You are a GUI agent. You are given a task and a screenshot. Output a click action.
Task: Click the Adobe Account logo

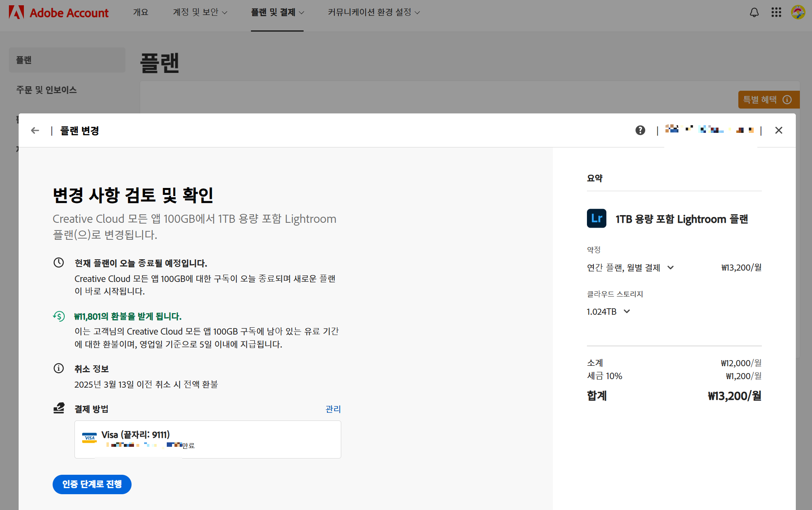point(59,13)
